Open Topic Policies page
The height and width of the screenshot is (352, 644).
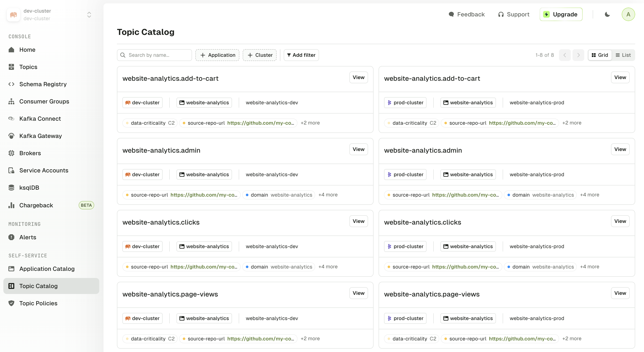[x=51, y=303]
